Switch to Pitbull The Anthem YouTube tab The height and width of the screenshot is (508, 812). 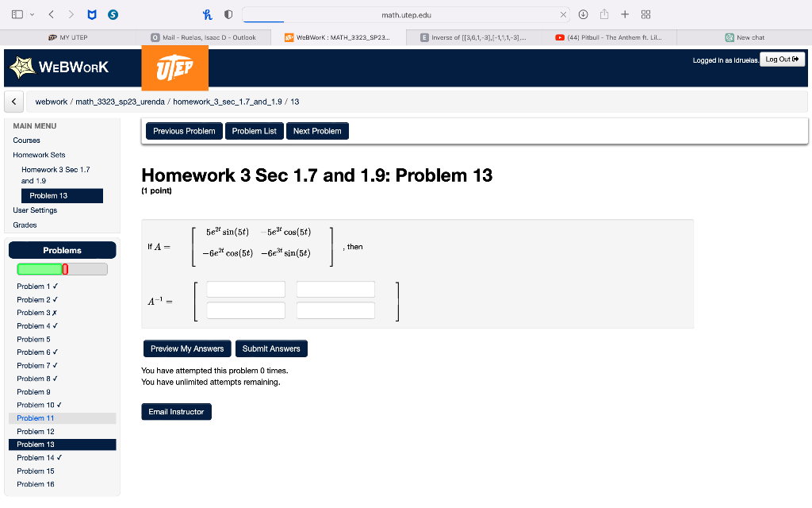coord(608,37)
